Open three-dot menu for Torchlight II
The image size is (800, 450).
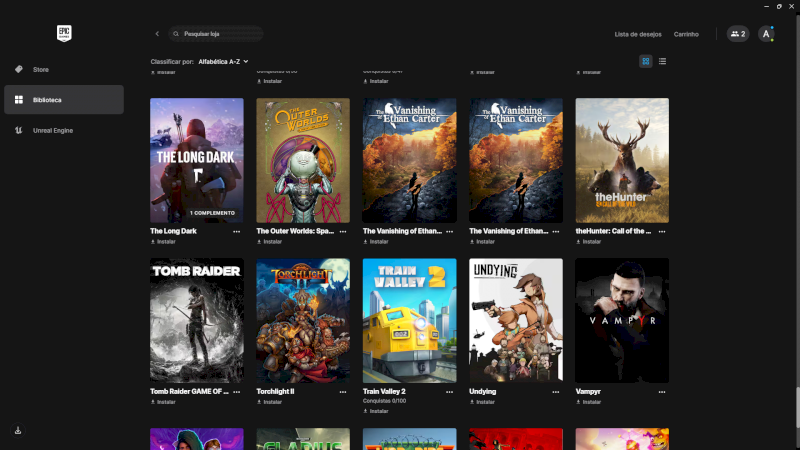pyautogui.click(x=343, y=392)
